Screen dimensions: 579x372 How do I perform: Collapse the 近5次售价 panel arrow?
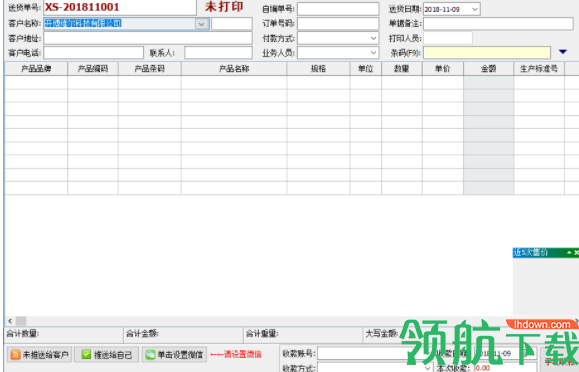click(569, 253)
